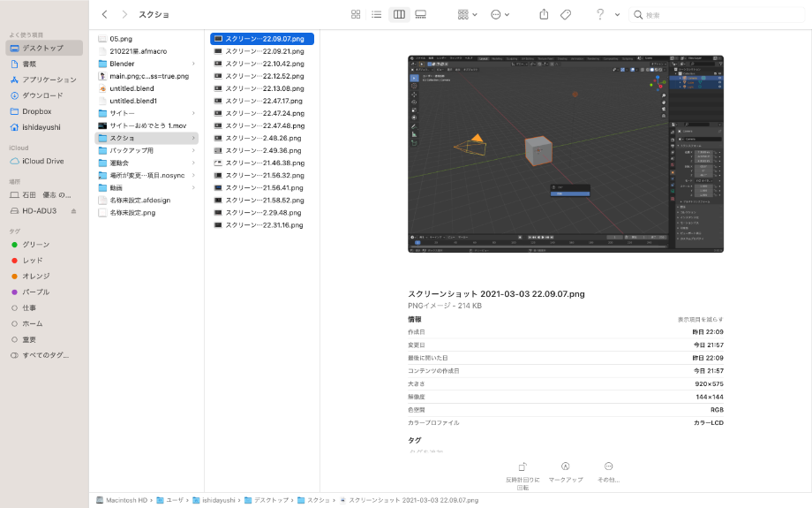The height and width of the screenshot is (508, 812).
Task: Click スクショ in the path bar
Action: pos(313,500)
